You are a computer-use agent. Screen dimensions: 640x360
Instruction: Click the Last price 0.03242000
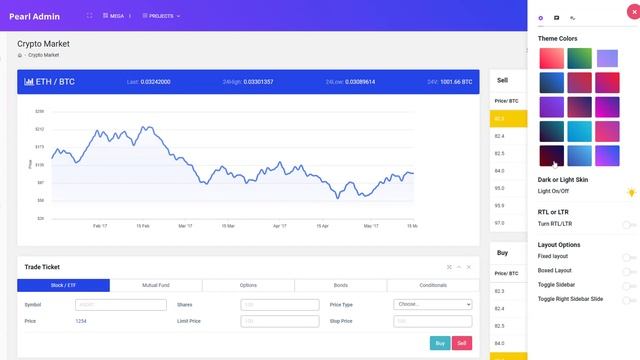(x=156, y=82)
